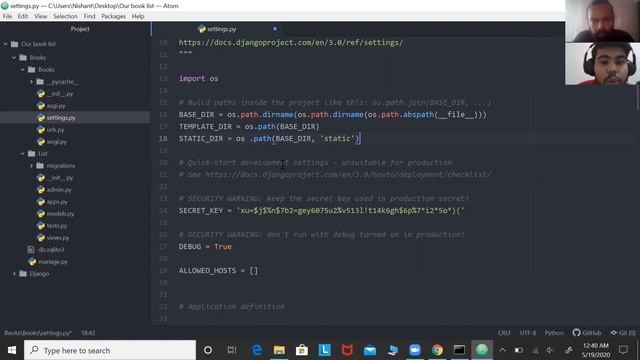Screen dimensions: 640x360
Task: Click line number 18 in the gutter
Action: pyautogui.click(x=163, y=139)
